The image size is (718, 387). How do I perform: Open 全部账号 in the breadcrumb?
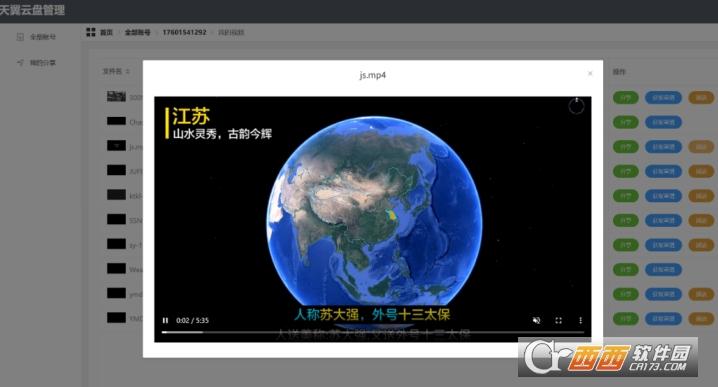point(137,33)
